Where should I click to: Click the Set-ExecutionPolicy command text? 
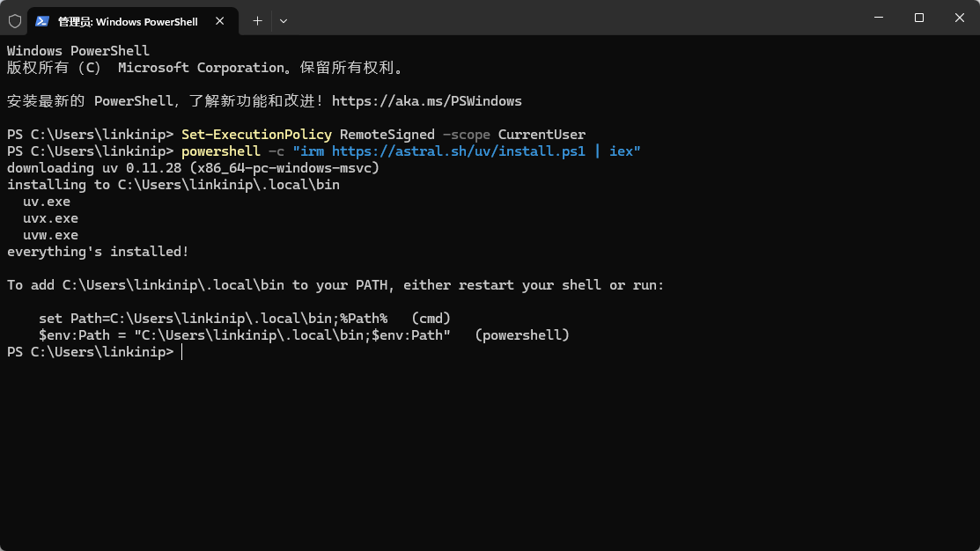click(256, 135)
